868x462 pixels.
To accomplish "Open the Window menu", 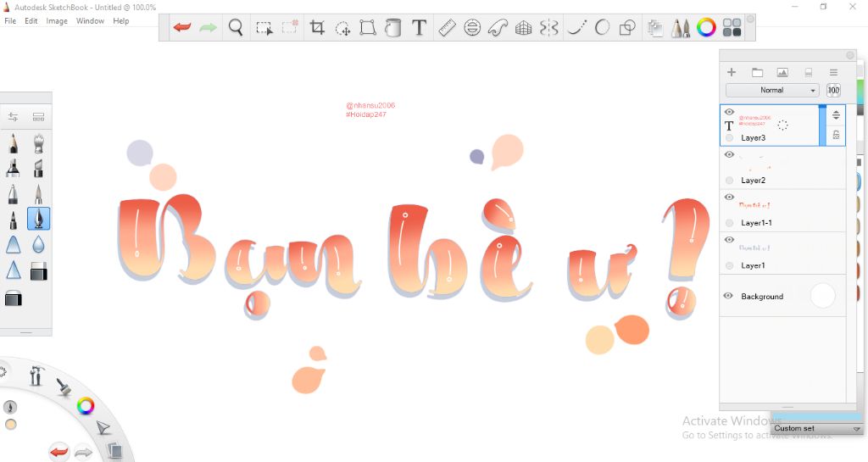I will pyautogui.click(x=90, y=21).
